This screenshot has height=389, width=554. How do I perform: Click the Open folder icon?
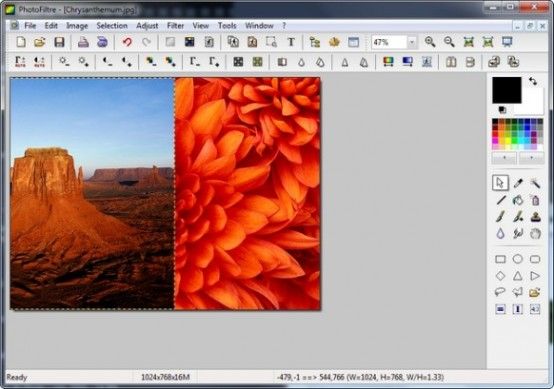[40, 42]
